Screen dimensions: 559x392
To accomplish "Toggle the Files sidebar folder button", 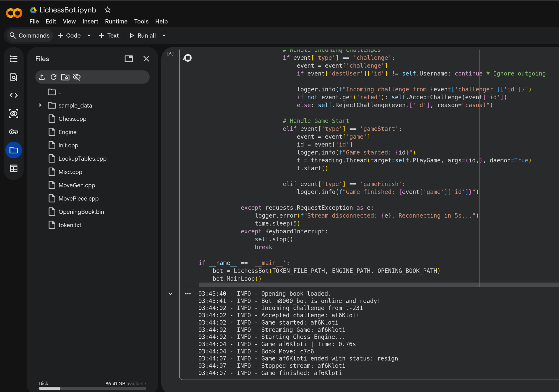I will point(14,150).
